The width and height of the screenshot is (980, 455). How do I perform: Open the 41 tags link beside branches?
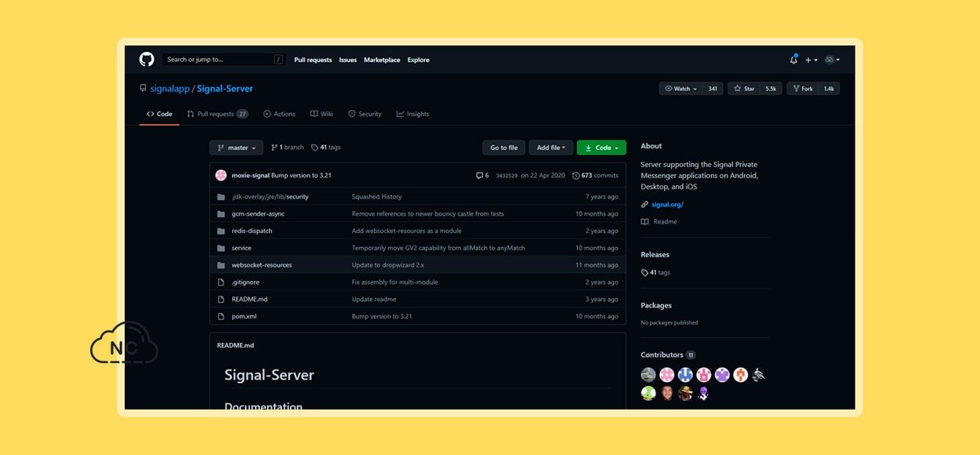(325, 147)
